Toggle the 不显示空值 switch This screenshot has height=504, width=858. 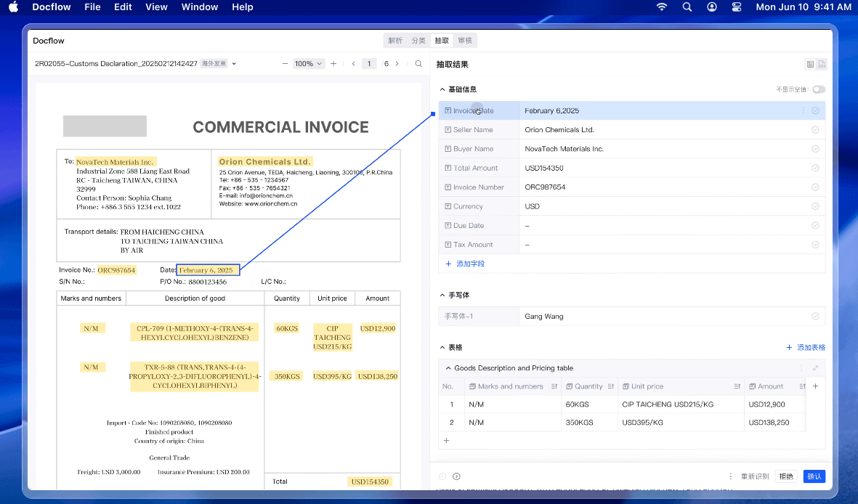pyautogui.click(x=818, y=89)
